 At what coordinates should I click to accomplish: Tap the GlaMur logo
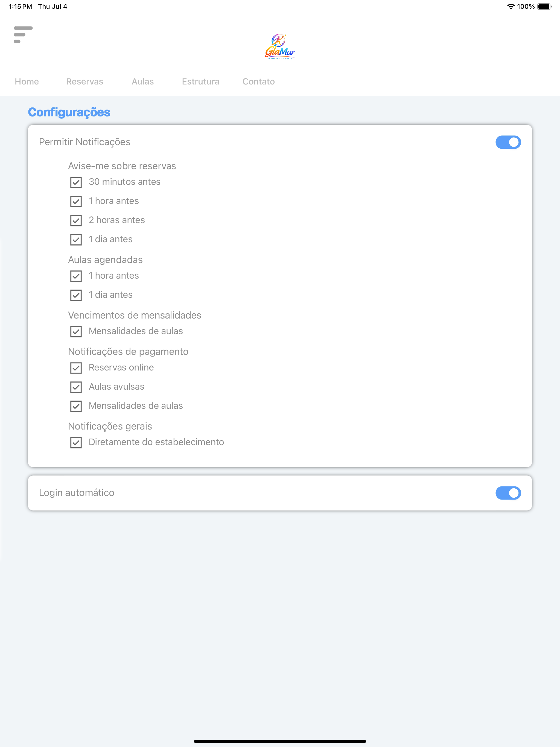click(280, 46)
